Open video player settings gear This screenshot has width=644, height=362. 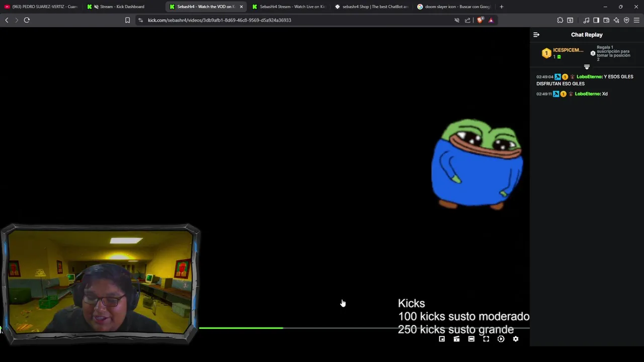click(x=516, y=339)
